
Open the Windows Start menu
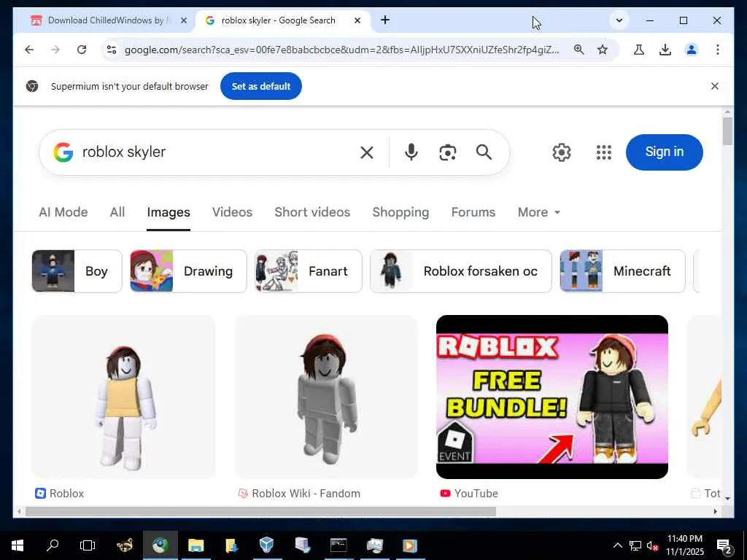pos(18,545)
